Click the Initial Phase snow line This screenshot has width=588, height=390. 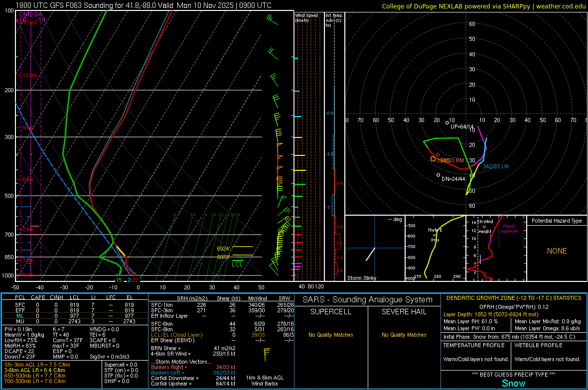pyautogui.click(x=509, y=337)
